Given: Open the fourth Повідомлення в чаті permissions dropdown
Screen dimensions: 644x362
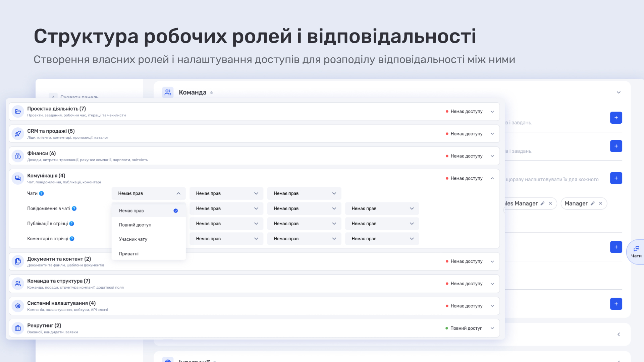Looking at the screenshot, I should 382,208.
